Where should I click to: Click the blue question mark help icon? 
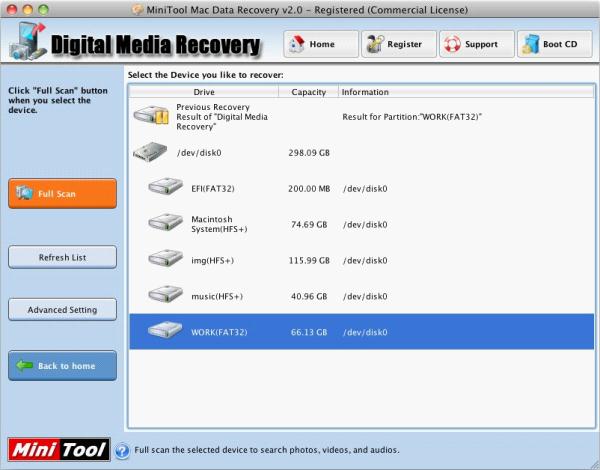click(122, 450)
